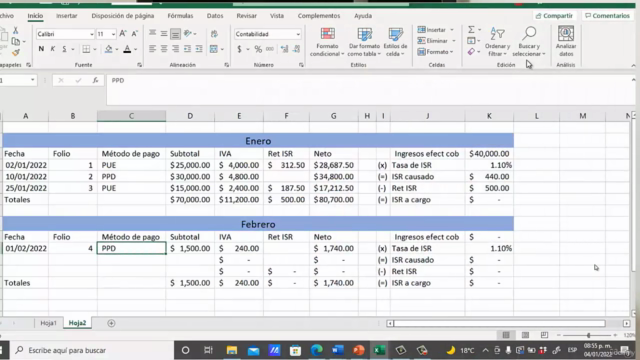Click the Merge and Center icon

213,49
